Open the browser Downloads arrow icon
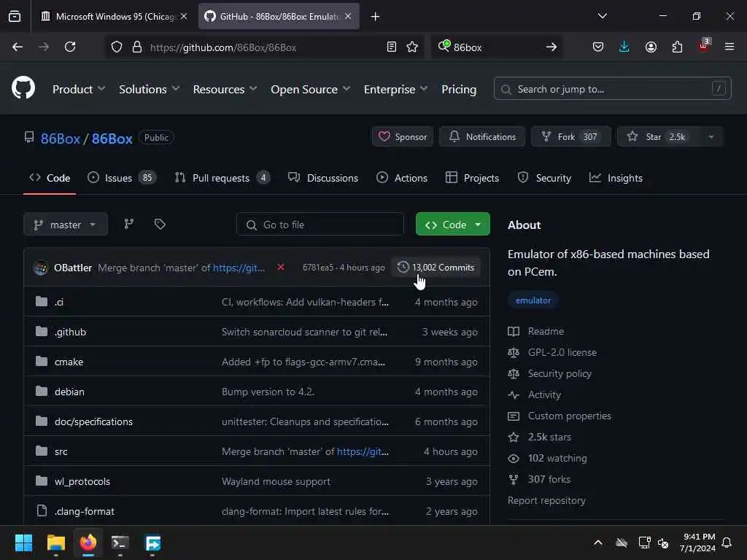 (624, 47)
